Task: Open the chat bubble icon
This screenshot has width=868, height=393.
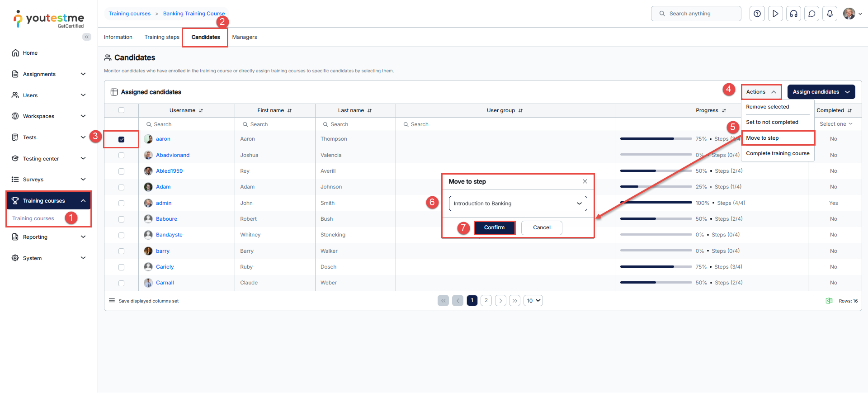Action: (x=811, y=14)
